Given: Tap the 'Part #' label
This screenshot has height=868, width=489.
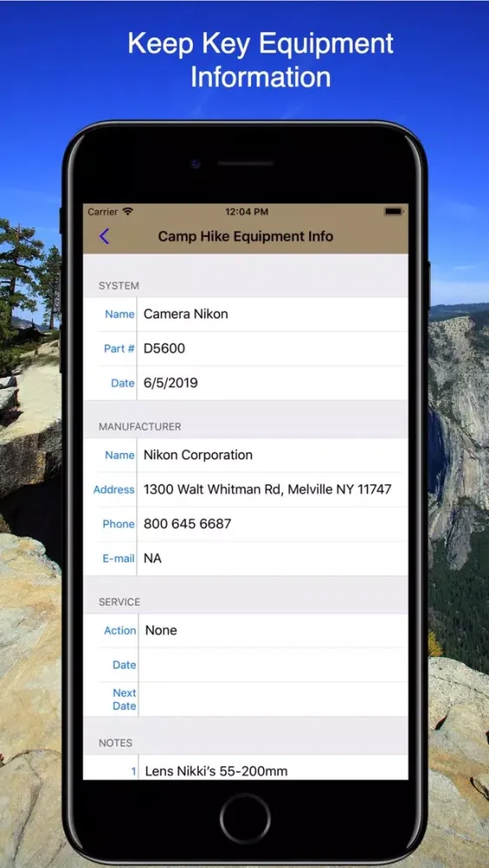Looking at the screenshot, I should tap(119, 349).
